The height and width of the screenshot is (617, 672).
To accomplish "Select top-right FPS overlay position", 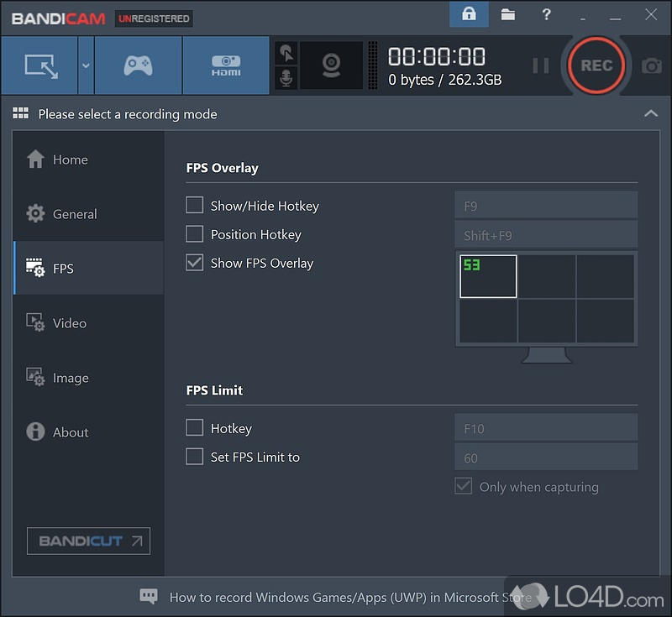I will tap(605, 277).
